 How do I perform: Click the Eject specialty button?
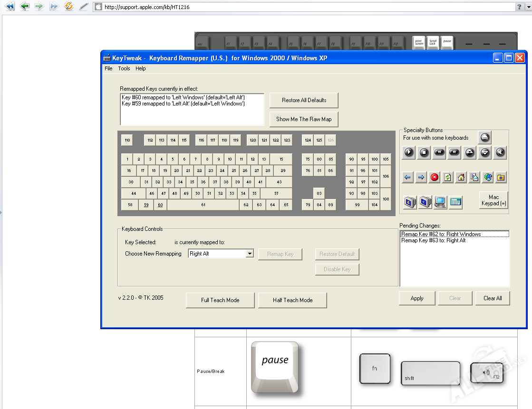(x=484, y=138)
